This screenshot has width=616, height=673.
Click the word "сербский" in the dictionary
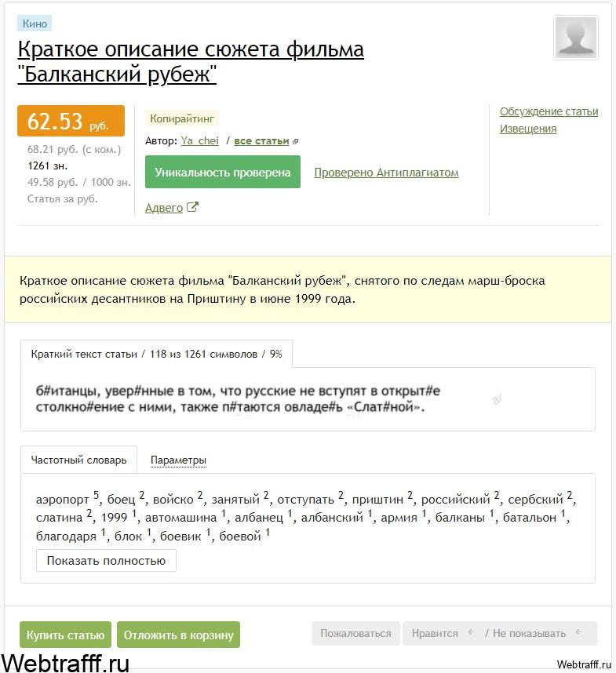click(x=535, y=500)
